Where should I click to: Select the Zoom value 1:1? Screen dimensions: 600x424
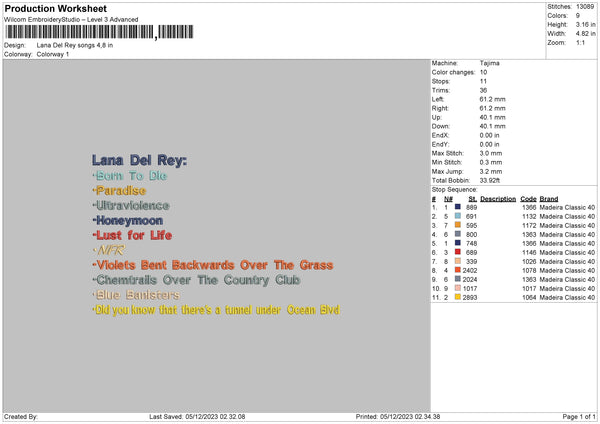pyautogui.click(x=580, y=42)
